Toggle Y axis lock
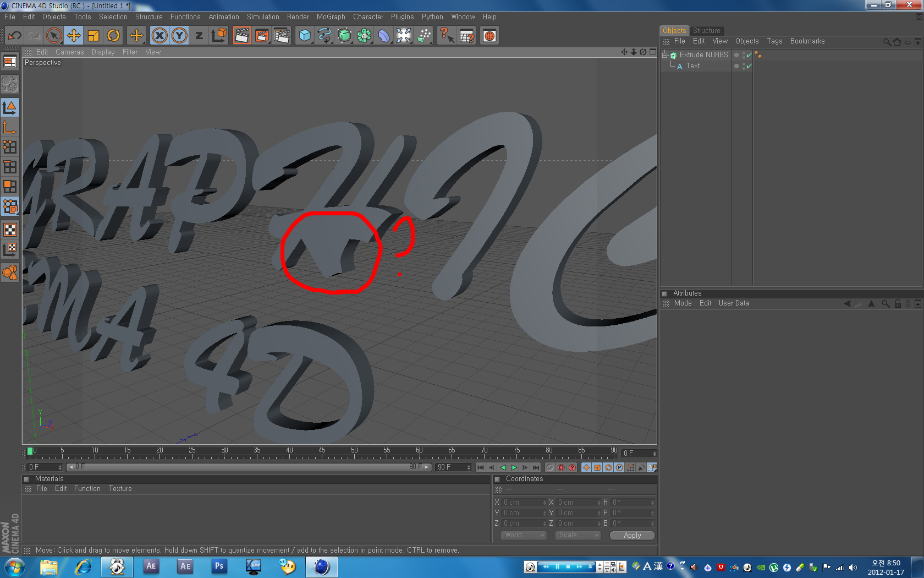 [x=179, y=36]
